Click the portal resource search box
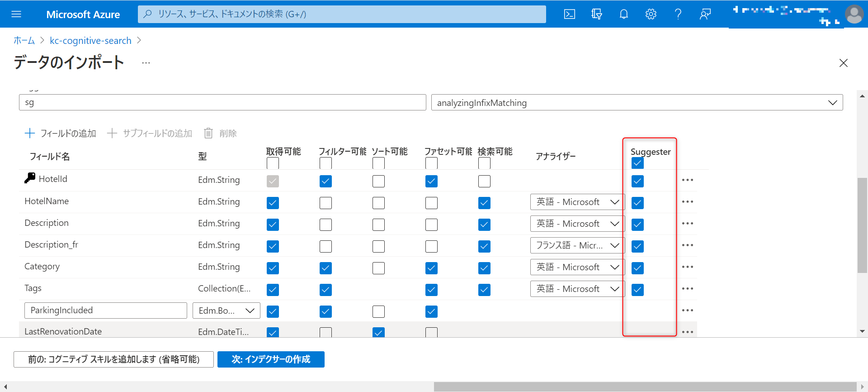Screen dimensions: 868x392 (342, 14)
